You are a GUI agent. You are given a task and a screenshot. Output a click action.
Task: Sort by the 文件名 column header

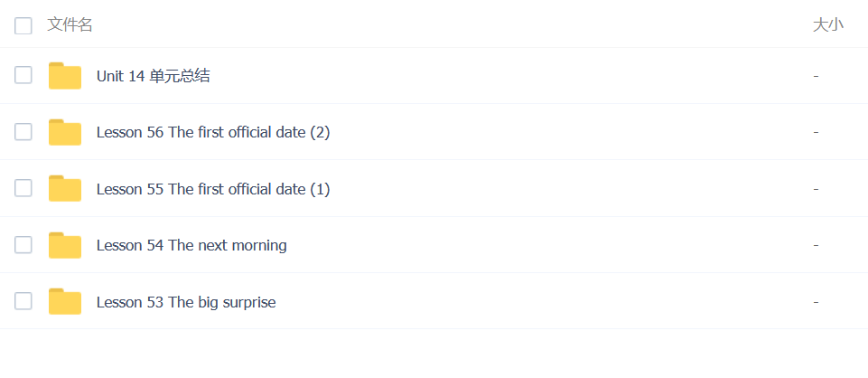point(70,25)
